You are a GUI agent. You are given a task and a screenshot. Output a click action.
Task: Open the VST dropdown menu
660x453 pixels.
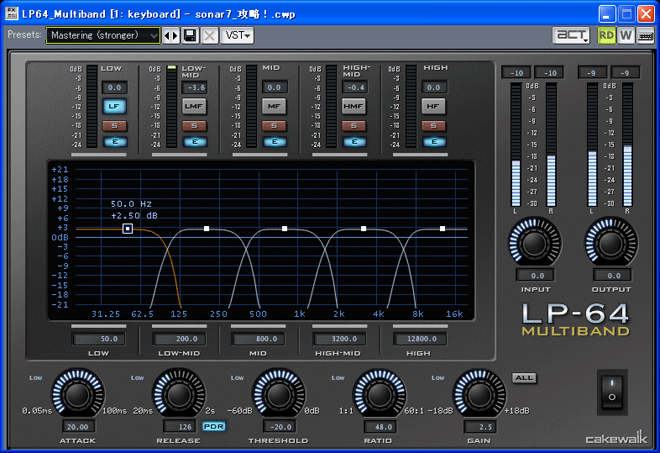(x=237, y=35)
